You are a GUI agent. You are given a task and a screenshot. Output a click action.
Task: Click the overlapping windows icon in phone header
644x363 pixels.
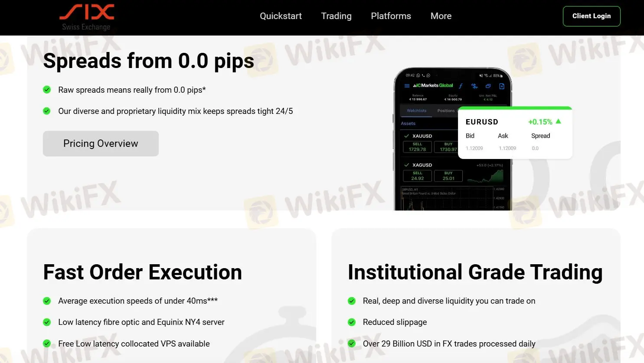click(488, 86)
